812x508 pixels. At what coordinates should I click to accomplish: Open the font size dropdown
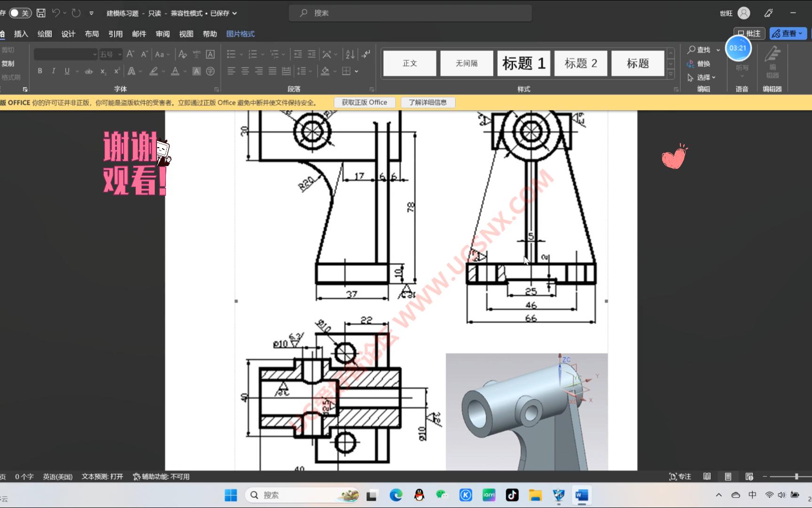[120, 55]
